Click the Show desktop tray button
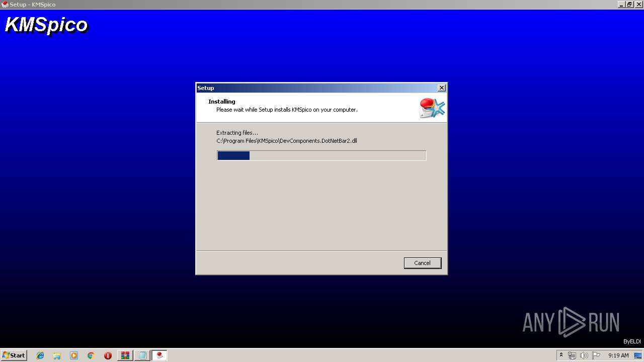644x362 pixels. tap(638, 355)
